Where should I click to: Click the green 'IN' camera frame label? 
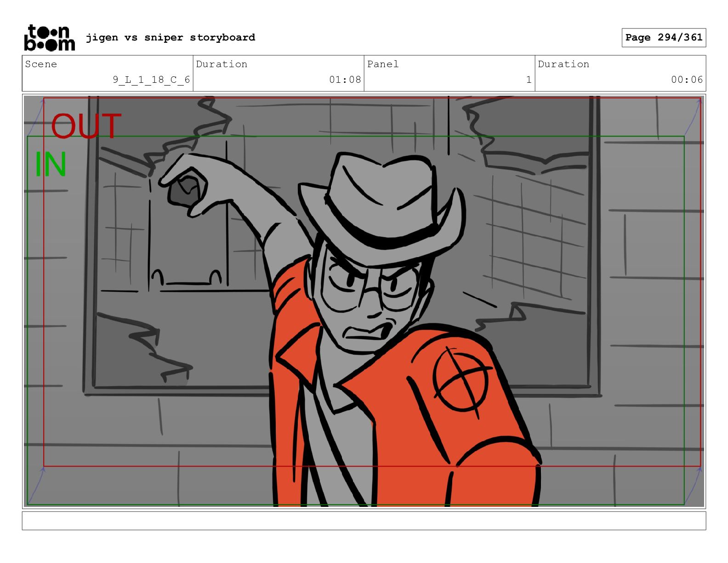[x=51, y=164]
